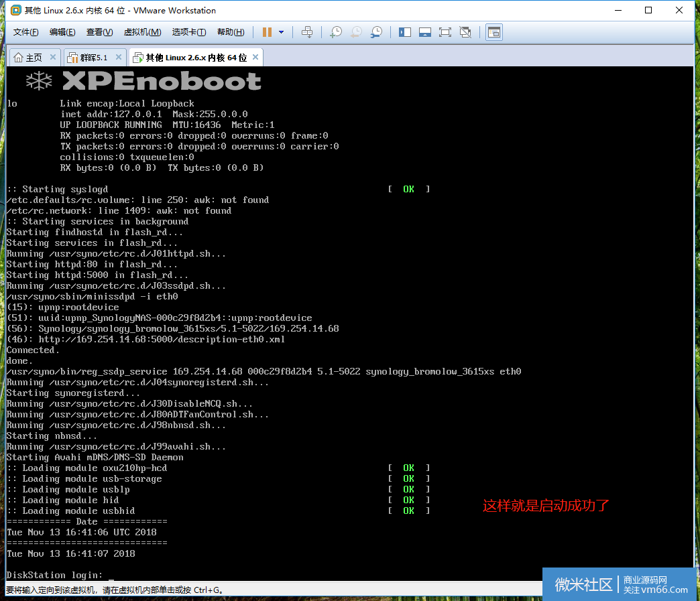Screen dimensions: 700x601
Task: Click the VMware Workstation title bar icon
Action: pyautogui.click(x=15, y=10)
